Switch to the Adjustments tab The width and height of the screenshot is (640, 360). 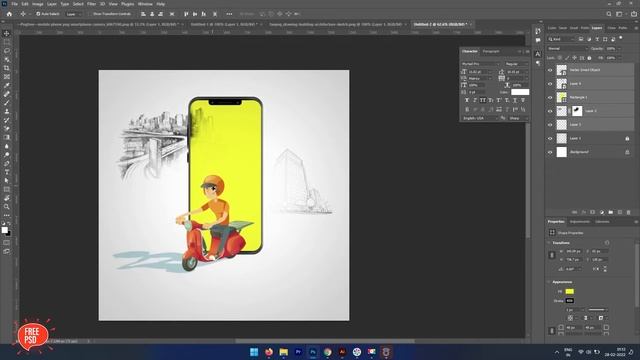coord(580,222)
